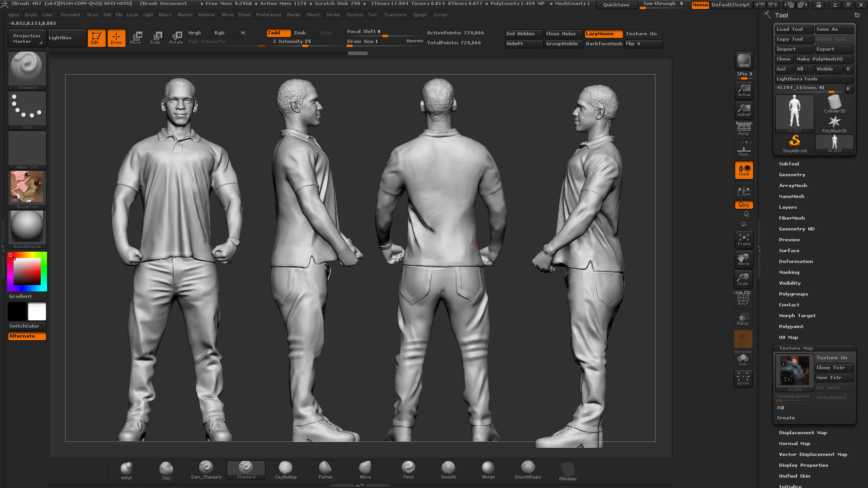This screenshot has height=488, width=868.
Task: Click the QuickSave button
Action: point(616,5)
